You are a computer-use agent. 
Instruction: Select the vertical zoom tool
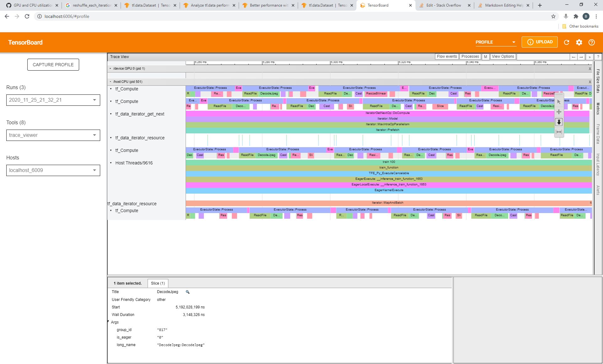(x=559, y=122)
